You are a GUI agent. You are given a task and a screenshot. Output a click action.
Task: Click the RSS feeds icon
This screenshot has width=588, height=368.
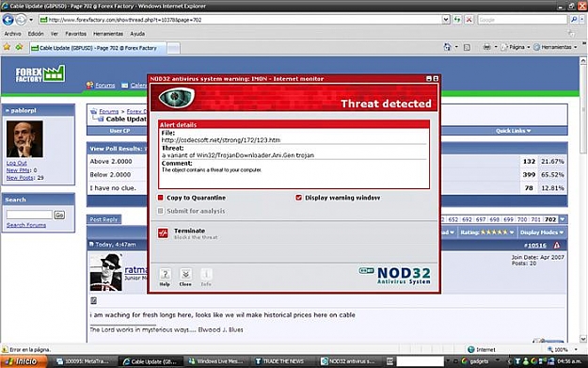(467, 47)
